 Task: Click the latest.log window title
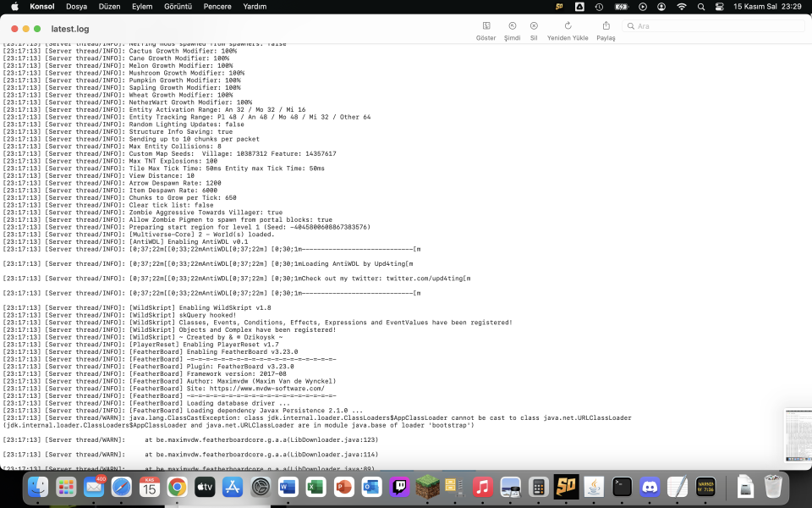(70, 29)
